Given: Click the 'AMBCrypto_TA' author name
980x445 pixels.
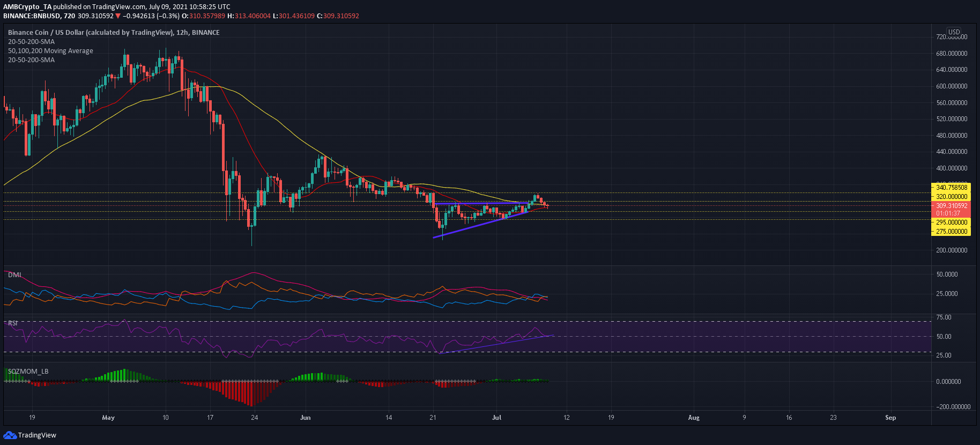Looking at the screenshot, I should (x=27, y=7).
